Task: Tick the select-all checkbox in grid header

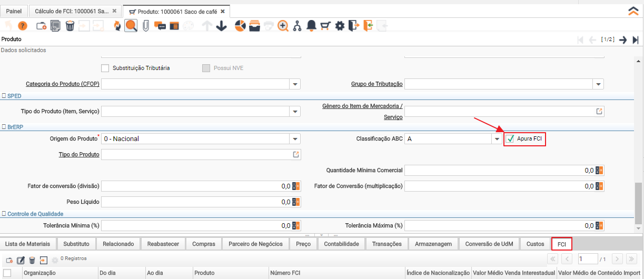Action: tap(7, 273)
